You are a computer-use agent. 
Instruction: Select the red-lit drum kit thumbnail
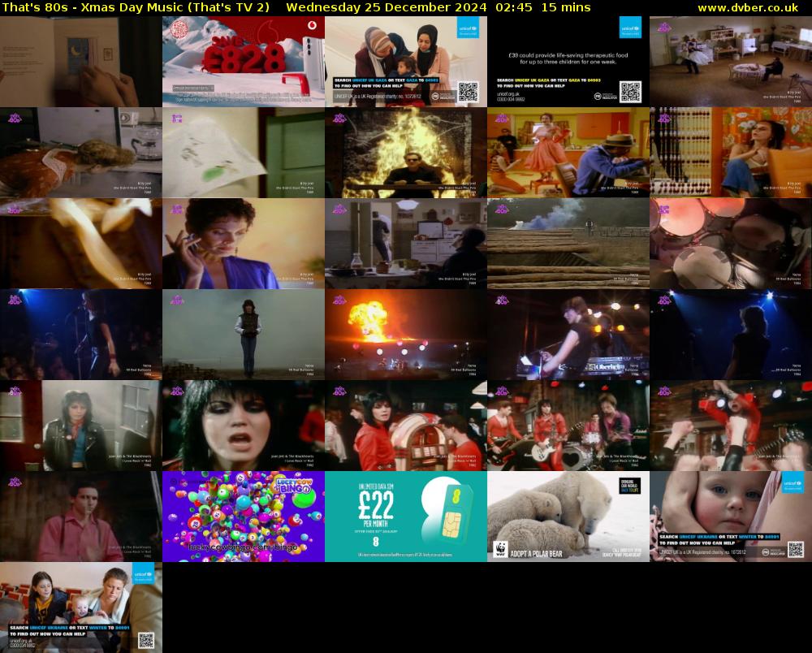(731, 244)
